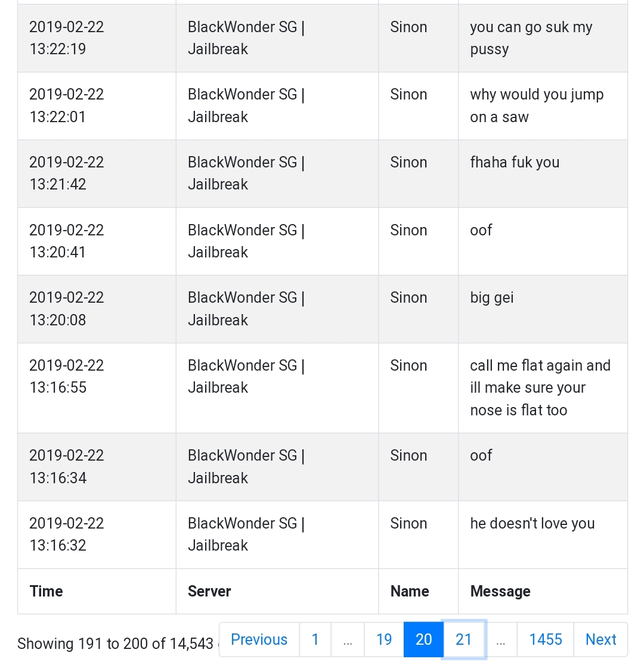Click the second ellipsis before 1455
644x668 pixels.
[501, 639]
